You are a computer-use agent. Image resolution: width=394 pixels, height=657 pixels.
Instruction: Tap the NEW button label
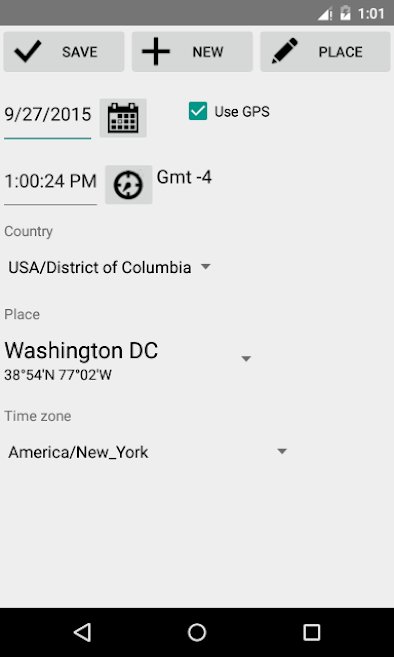tap(208, 52)
